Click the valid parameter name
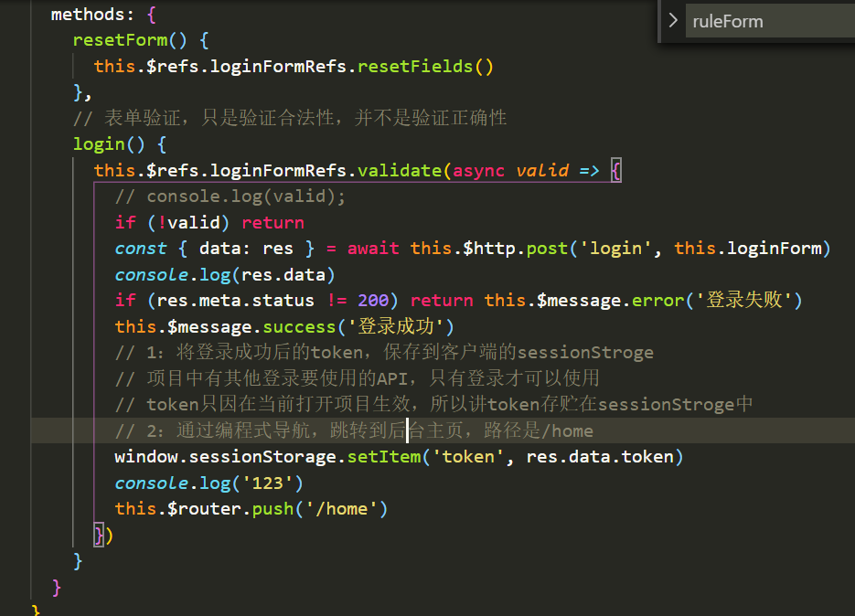This screenshot has height=616, width=855. click(x=543, y=170)
